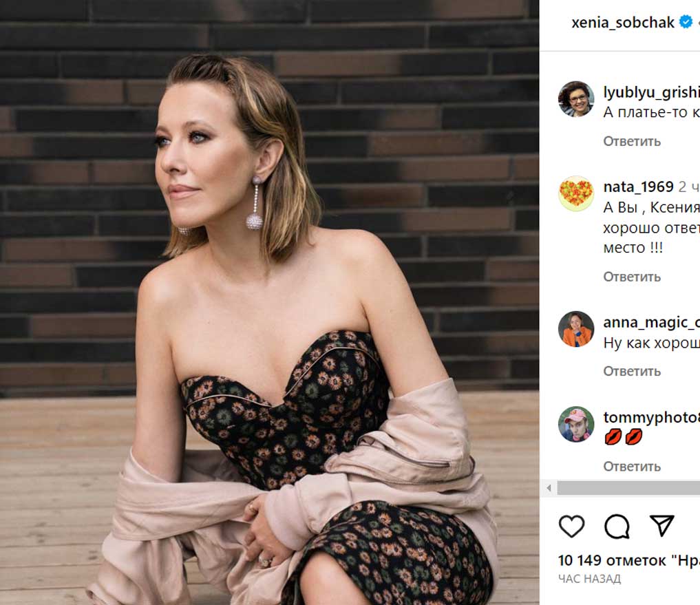Click the horizontal scrollbar left arrow
This screenshot has height=605, width=700.
(549, 488)
